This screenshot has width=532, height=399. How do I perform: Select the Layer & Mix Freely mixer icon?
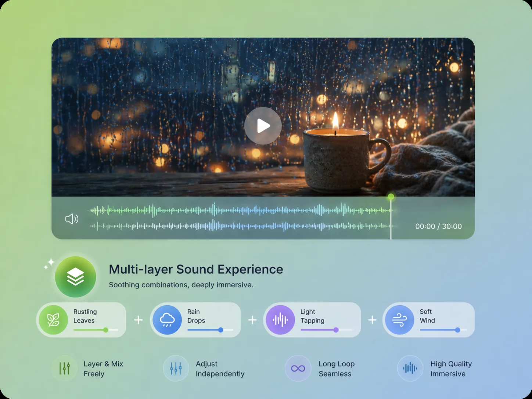tap(65, 368)
